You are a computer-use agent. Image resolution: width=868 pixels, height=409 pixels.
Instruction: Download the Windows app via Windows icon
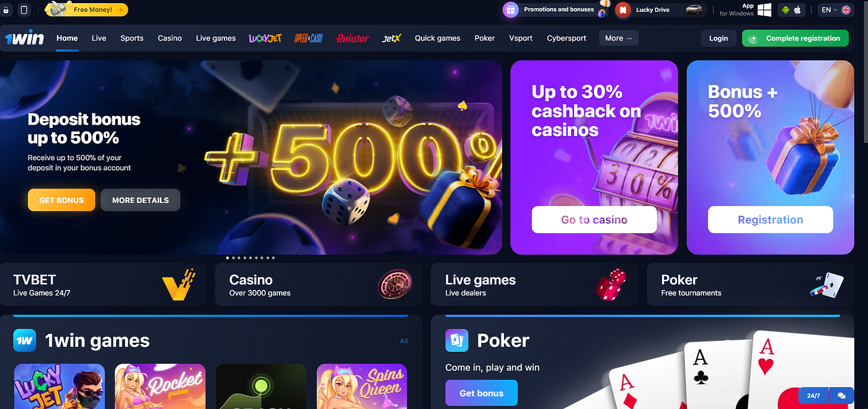tap(764, 10)
